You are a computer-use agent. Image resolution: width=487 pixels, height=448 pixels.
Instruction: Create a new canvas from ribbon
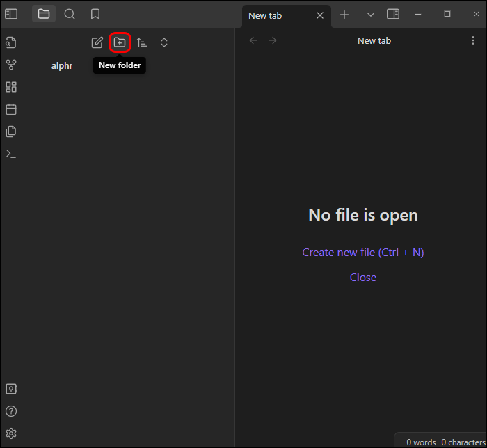11,87
